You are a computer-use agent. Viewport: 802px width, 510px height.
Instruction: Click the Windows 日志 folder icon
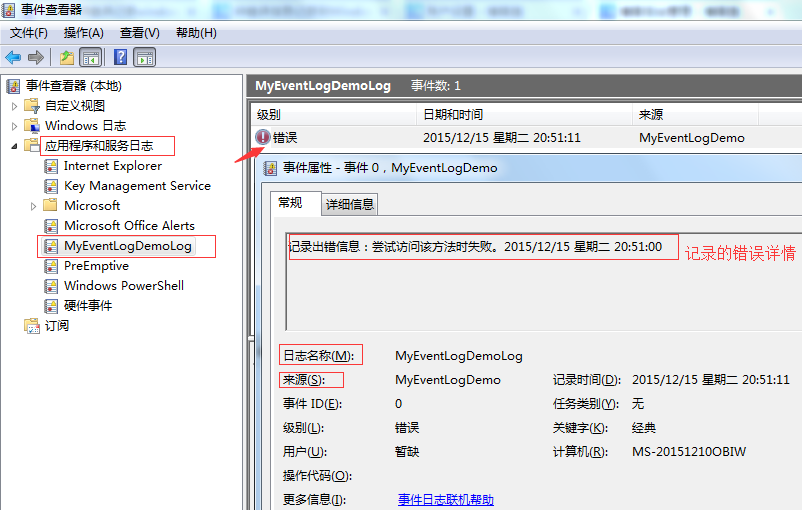tap(32, 126)
